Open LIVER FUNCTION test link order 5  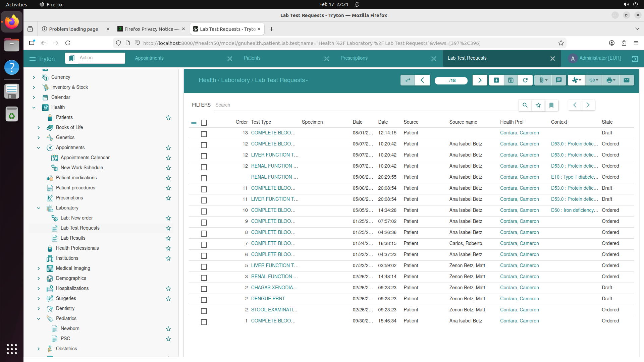pos(274,265)
